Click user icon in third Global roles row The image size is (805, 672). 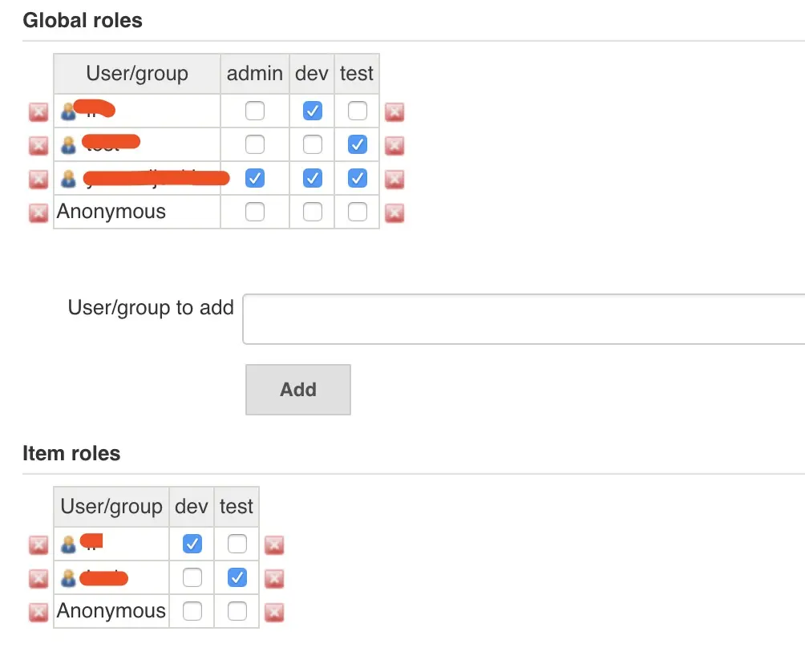68,179
